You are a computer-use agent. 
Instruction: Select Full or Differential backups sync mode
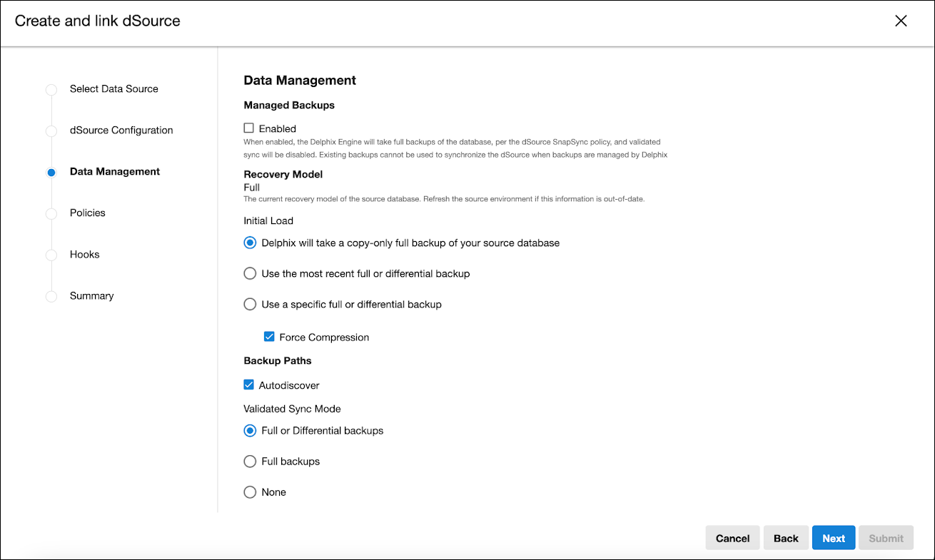250,431
